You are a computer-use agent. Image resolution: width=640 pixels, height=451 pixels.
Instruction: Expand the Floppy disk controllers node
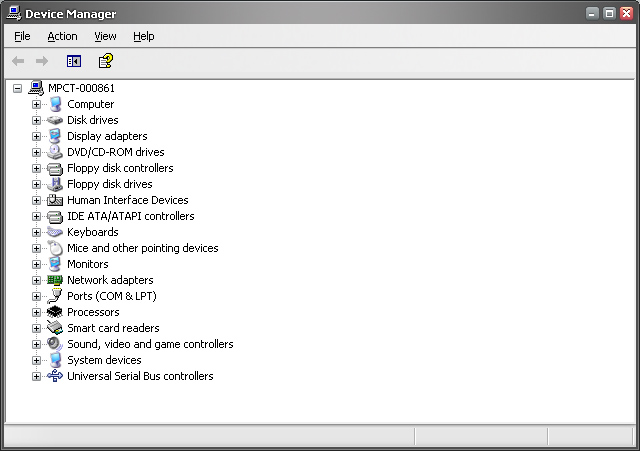pyautogui.click(x=36, y=168)
